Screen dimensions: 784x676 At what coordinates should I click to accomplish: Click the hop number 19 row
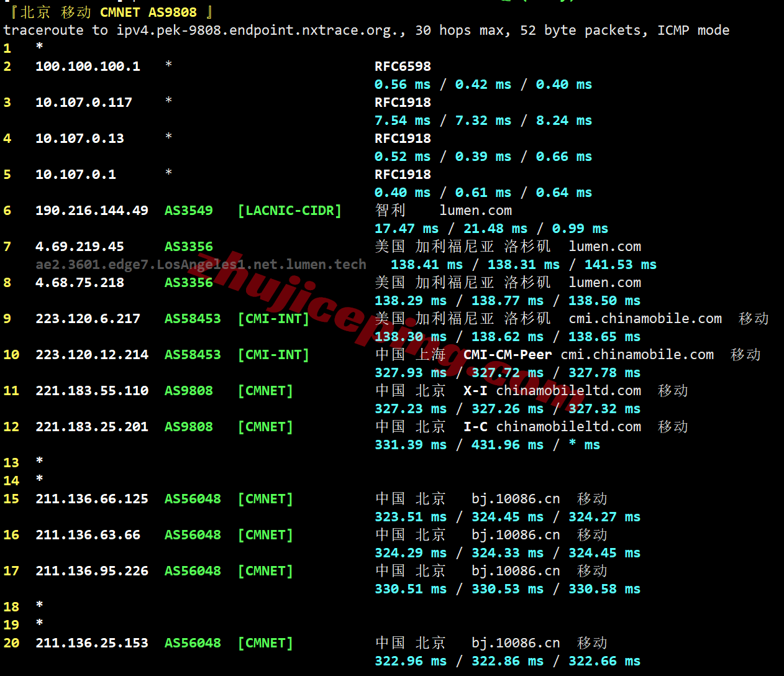point(23,625)
